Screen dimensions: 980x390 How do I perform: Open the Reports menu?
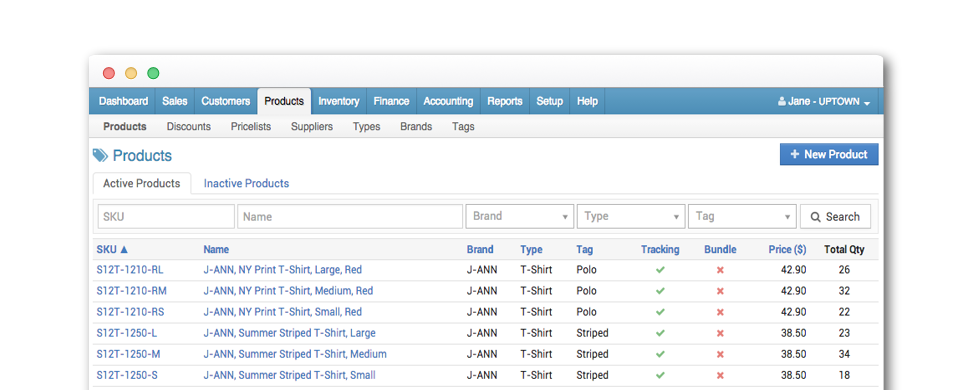tap(505, 101)
